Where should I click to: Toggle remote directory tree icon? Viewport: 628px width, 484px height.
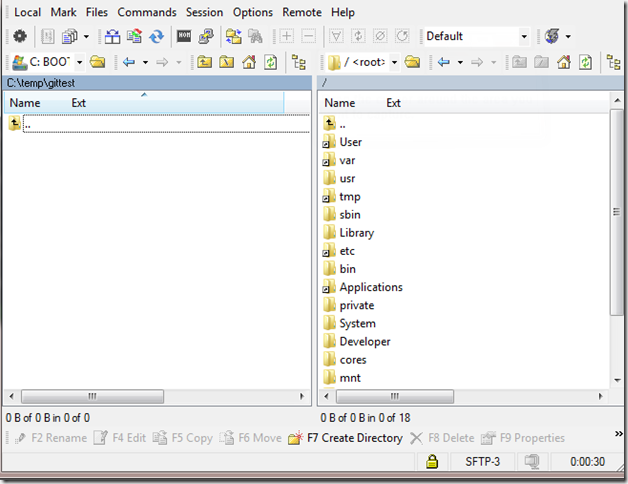614,62
